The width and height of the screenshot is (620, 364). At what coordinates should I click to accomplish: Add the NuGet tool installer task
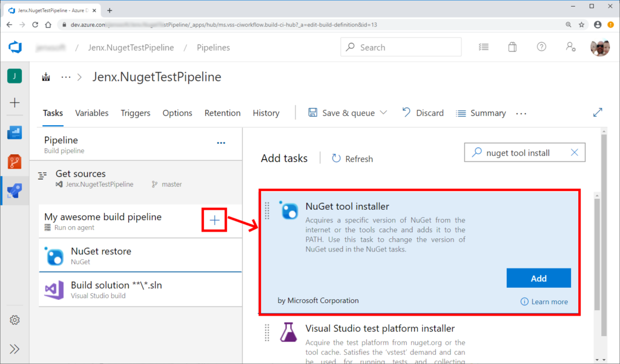[538, 278]
